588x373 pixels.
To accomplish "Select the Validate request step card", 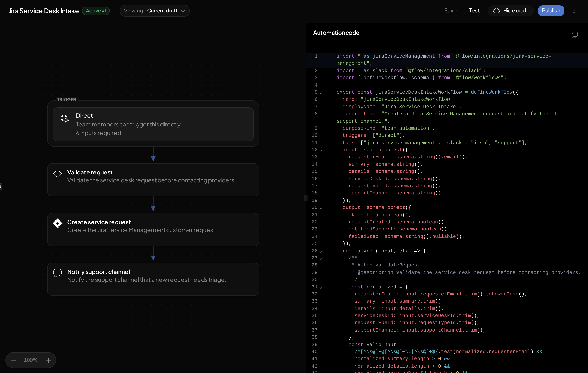I will pyautogui.click(x=153, y=180).
